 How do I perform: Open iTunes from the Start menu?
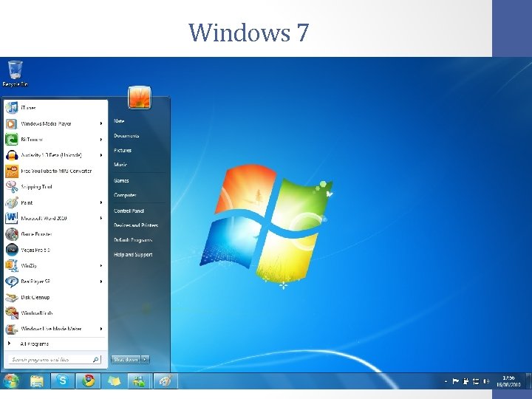coord(56,108)
